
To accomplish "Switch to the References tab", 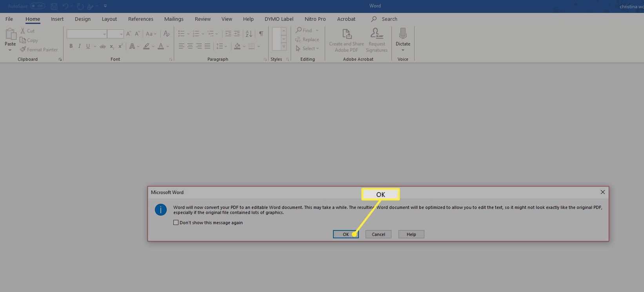I will [x=141, y=19].
